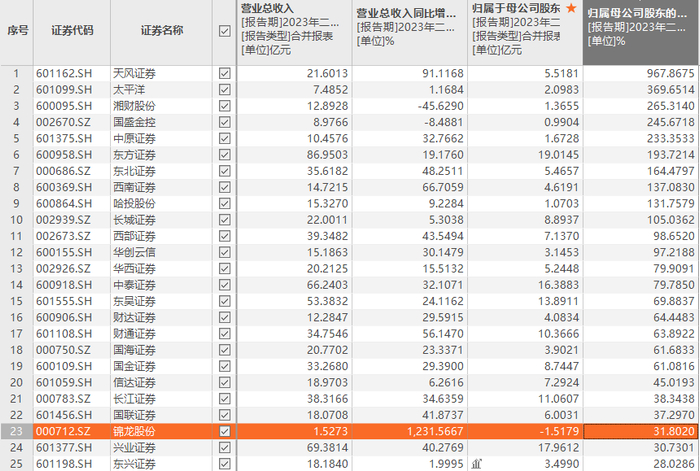Toggle checkbox in 长城证券 row
The height and width of the screenshot is (471, 700).
tap(225, 220)
